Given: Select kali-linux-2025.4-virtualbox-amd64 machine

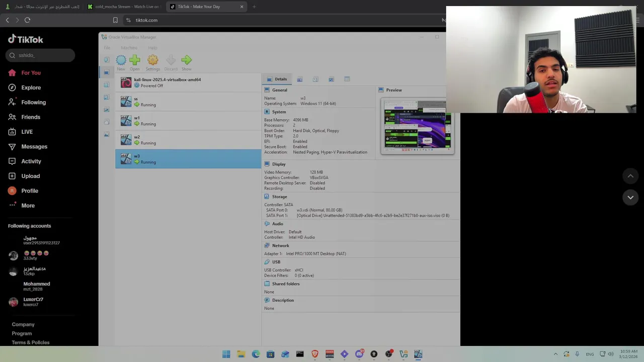Looking at the screenshot, I should [x=188, y=82].
